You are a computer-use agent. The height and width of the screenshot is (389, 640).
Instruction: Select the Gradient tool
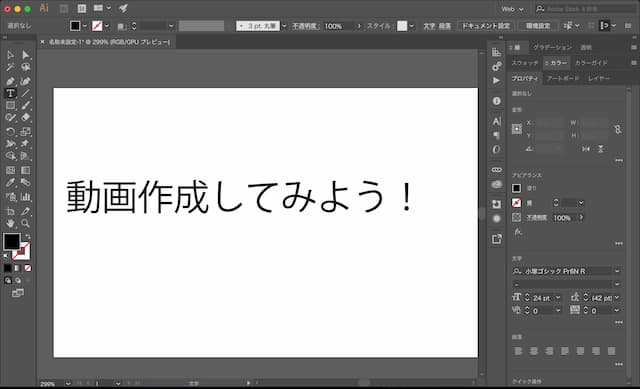[25, 170]
